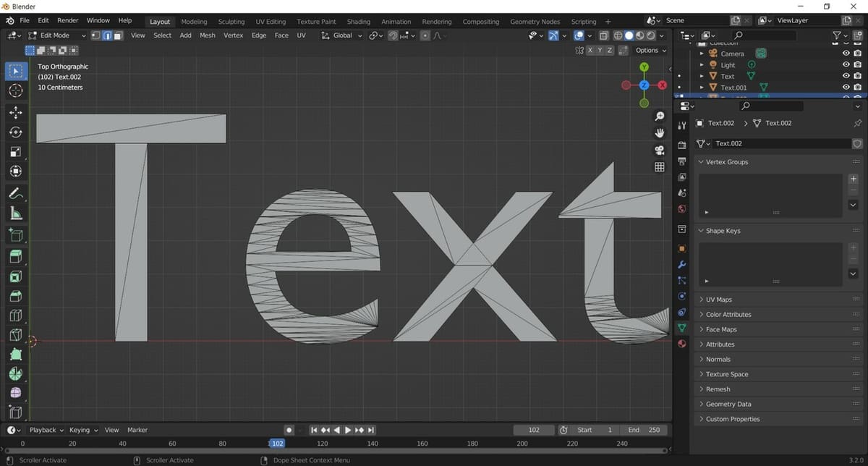This screenshot has width=868, height=466.
Task: Toggle visibility of the Light object
Action: (x=846, y=65)
